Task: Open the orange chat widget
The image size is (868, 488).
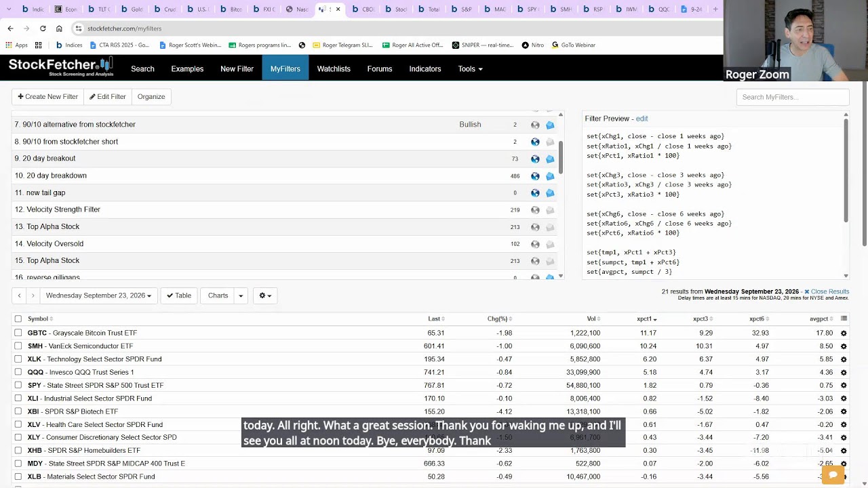Action: coord(833,474)
